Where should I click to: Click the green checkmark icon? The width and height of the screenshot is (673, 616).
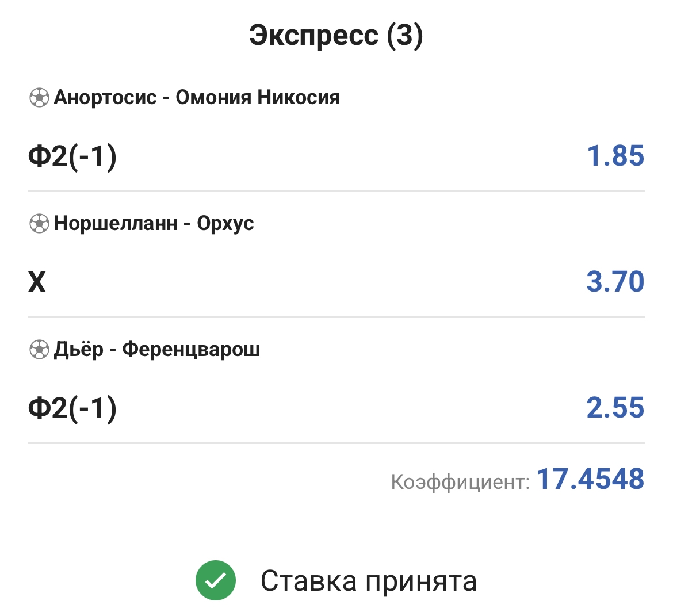coord(216,580)
